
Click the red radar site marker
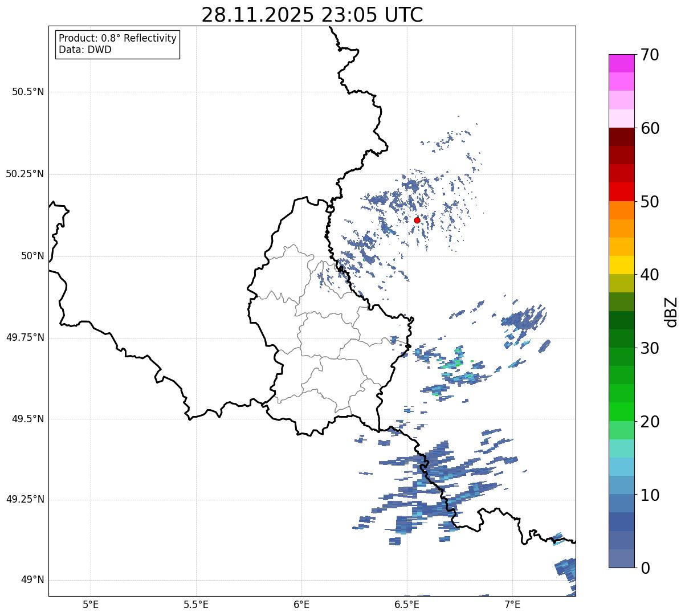point(417,220)
